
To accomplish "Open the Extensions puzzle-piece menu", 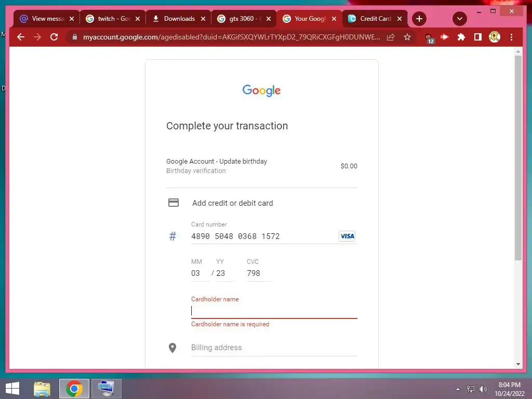I will coord(461,37).
